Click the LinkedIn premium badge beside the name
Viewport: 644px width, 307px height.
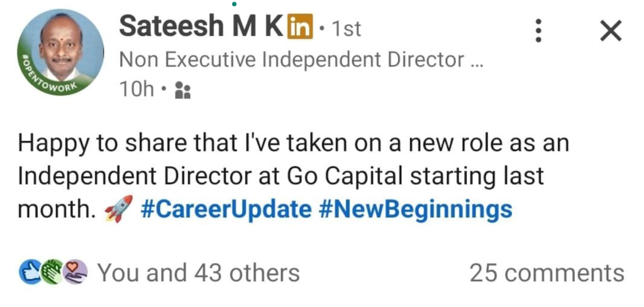[x=299, y=28]
